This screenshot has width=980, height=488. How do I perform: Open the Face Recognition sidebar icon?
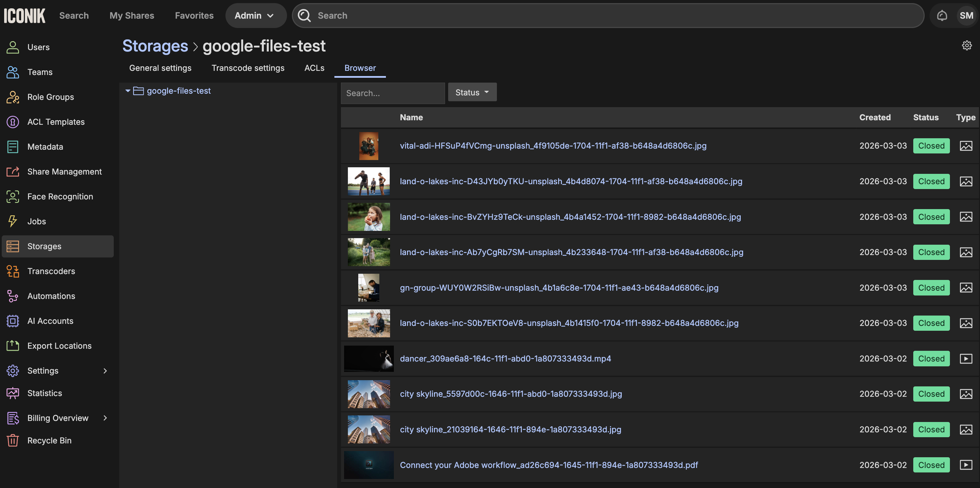coord(12,197)
